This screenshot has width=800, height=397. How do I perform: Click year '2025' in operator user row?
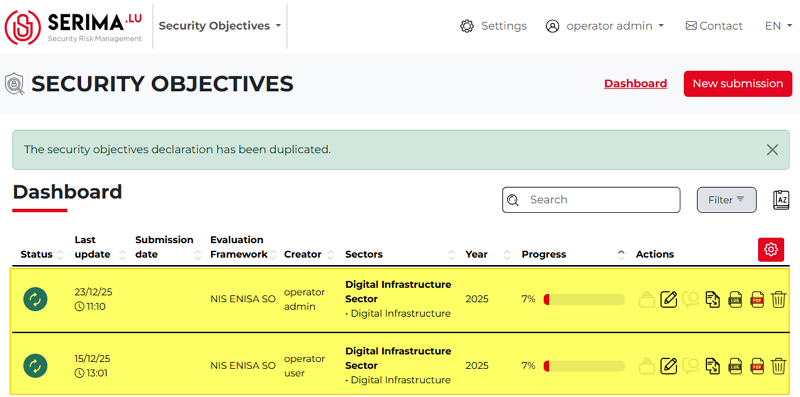(477, 366)
